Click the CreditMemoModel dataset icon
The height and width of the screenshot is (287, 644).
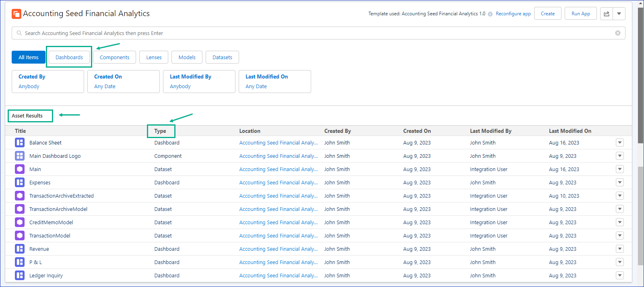[x=20, y=222]
